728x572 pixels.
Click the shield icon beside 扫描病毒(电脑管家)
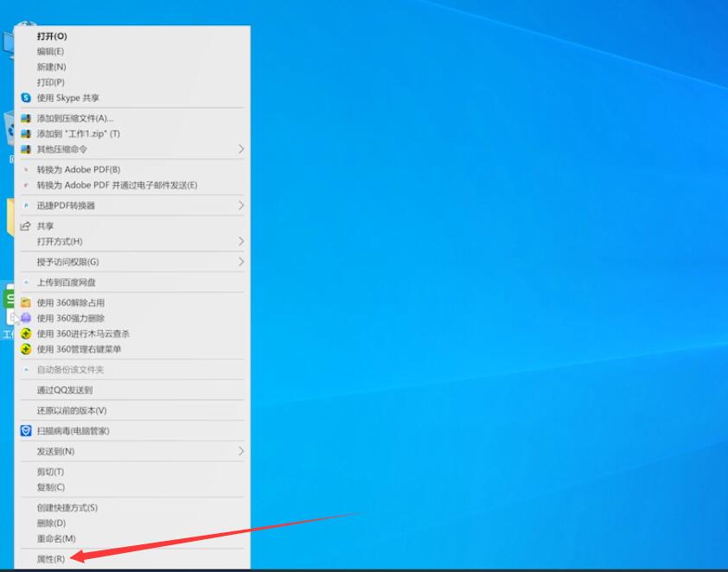click(x=26, y=430)
